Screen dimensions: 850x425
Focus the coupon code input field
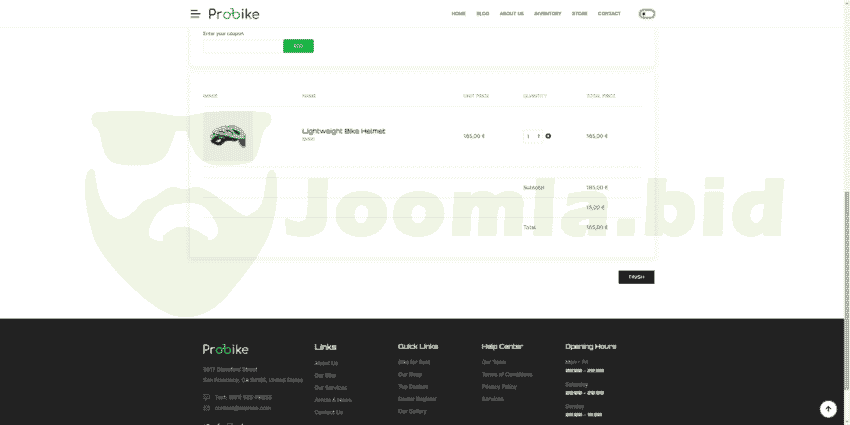240,46
